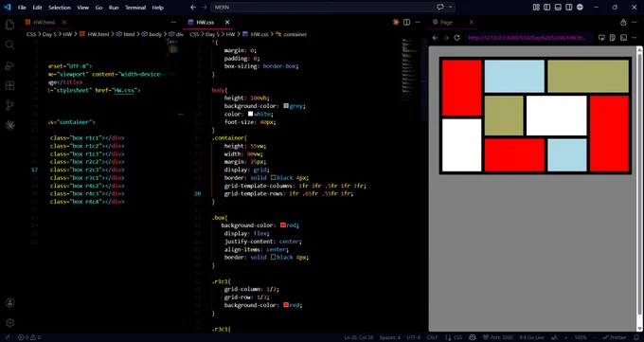Click the preview URL address field
This screenshot has height=342, width=644.
[528, 38]
